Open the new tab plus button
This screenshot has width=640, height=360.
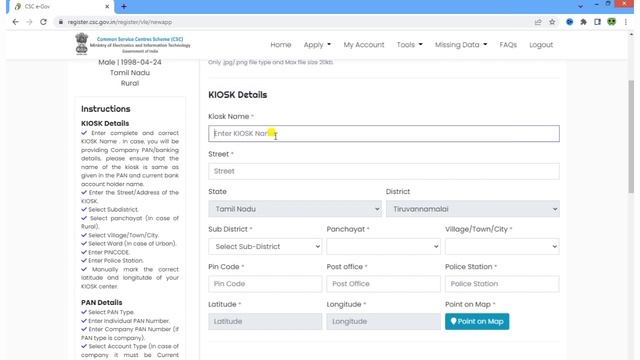(x=124, y=7)
